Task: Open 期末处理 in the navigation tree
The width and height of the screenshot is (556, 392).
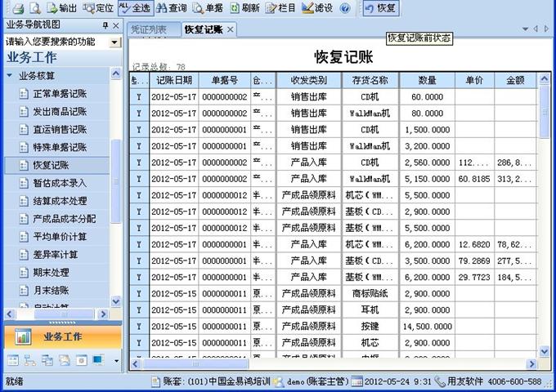Action: pos(51,272)
